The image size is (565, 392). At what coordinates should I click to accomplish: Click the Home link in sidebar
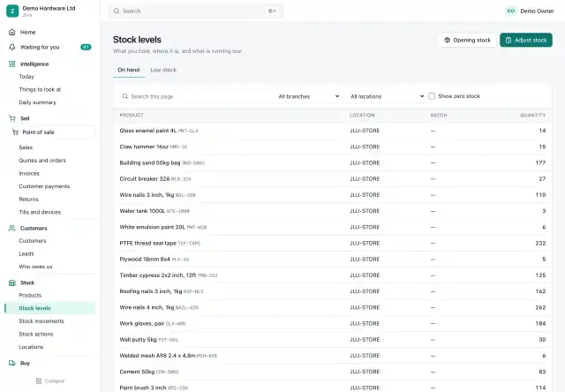(x=27, y=32)
